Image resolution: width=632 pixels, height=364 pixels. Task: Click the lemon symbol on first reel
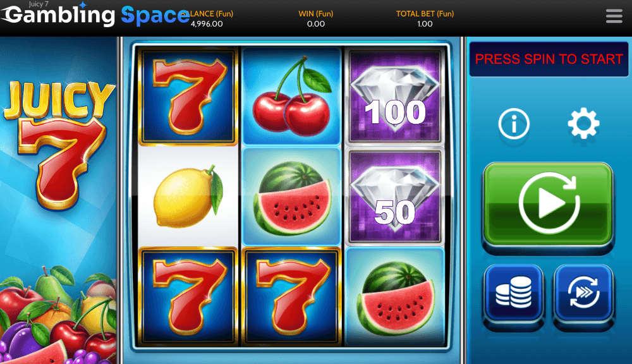click(188, 197)
